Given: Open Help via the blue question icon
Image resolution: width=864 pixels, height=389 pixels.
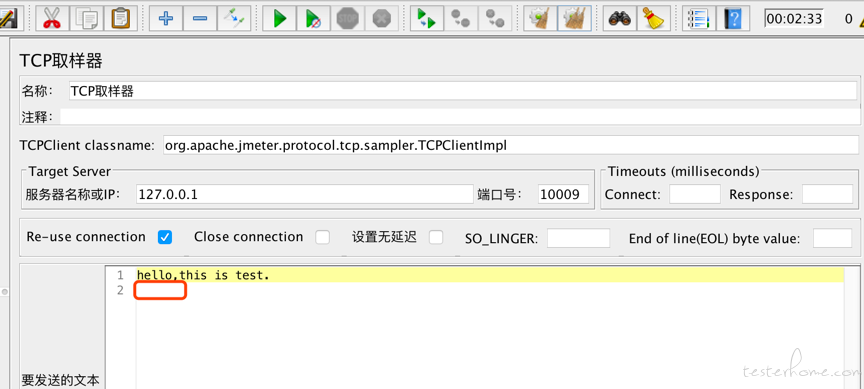Looking at the screenshot, I should [x=733, y=18].
